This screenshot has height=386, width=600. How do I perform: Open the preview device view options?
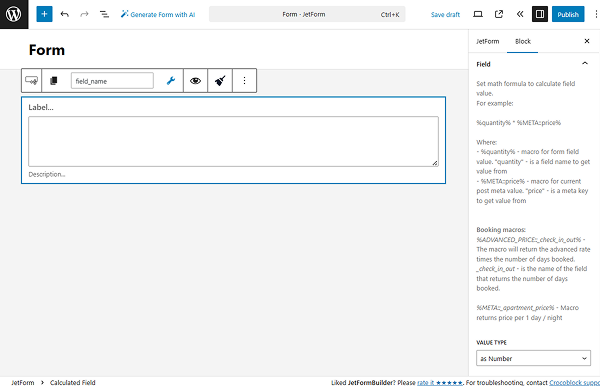pos(478,14)
